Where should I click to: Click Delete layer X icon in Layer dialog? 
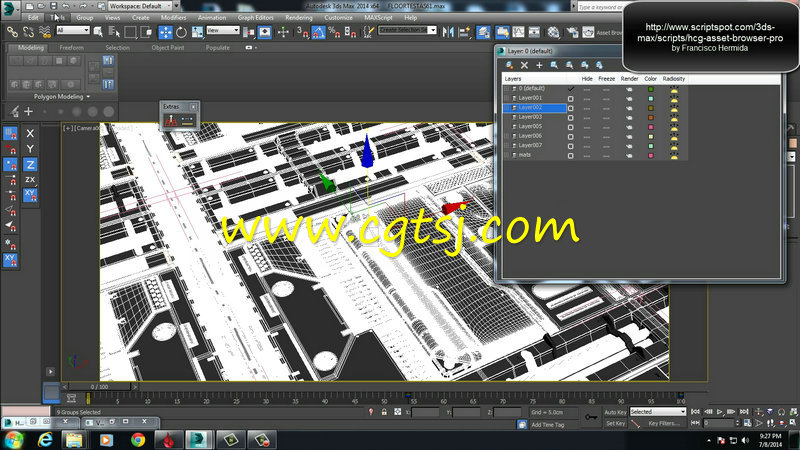click(x=524, y=65)
